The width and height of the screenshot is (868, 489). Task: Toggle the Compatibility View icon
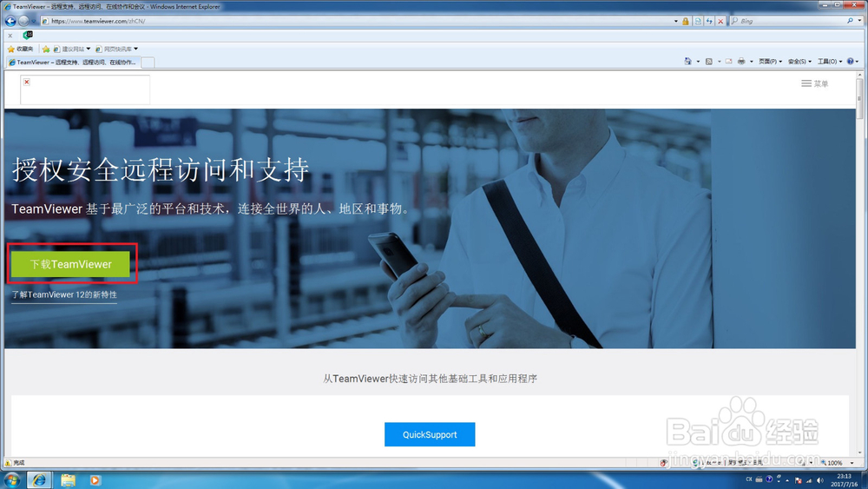[698, 21]
